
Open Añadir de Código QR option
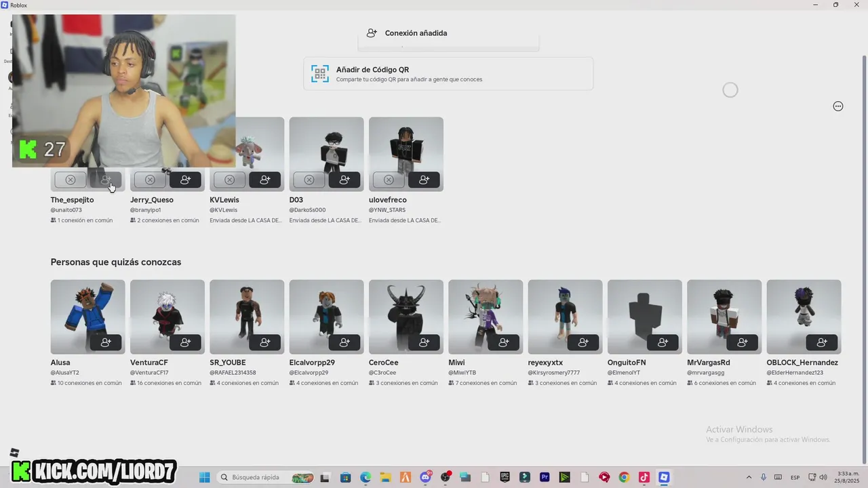[x=448, y=74]
